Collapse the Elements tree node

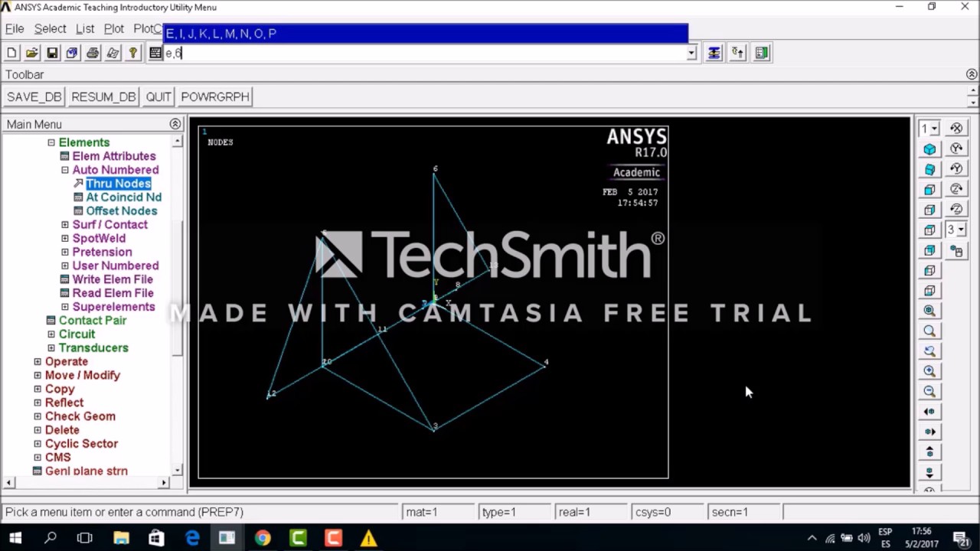point(51,142)
